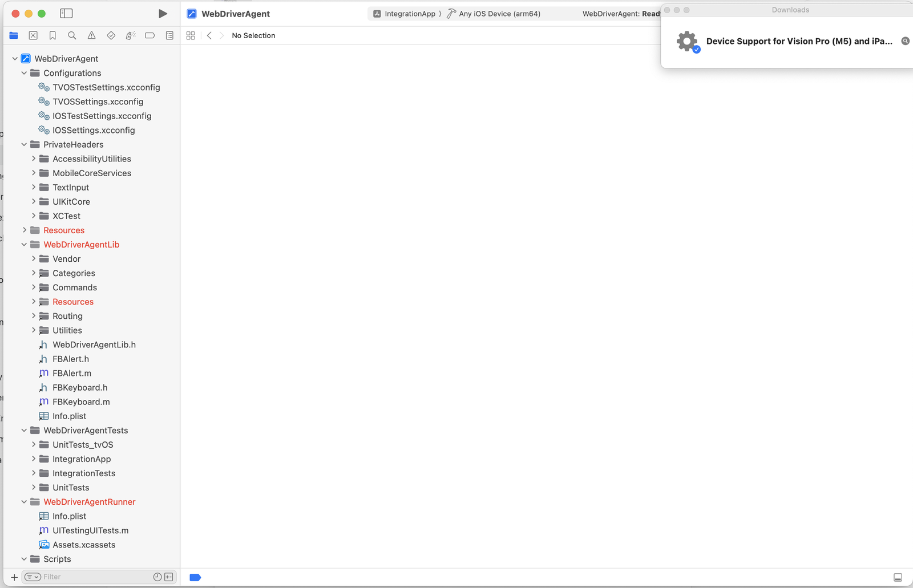Open FBAlert.m implementation file
The width and height of the screenshot is (913, 588).
coord(64,373)
